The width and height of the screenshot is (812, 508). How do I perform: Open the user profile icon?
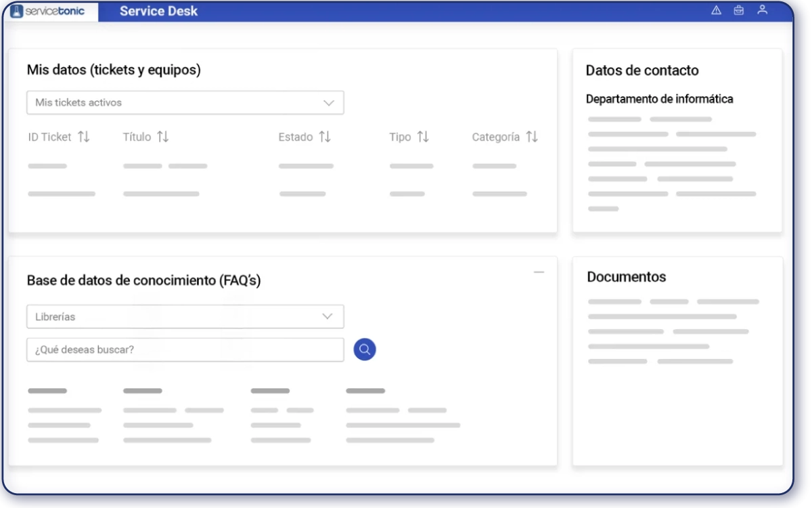coord(763,10)
